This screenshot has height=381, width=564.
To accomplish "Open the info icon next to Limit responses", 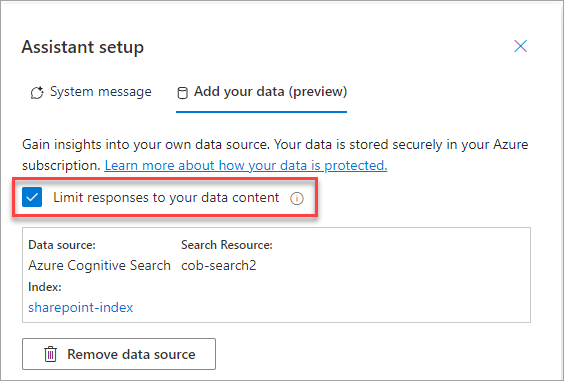I will (297, 198).
